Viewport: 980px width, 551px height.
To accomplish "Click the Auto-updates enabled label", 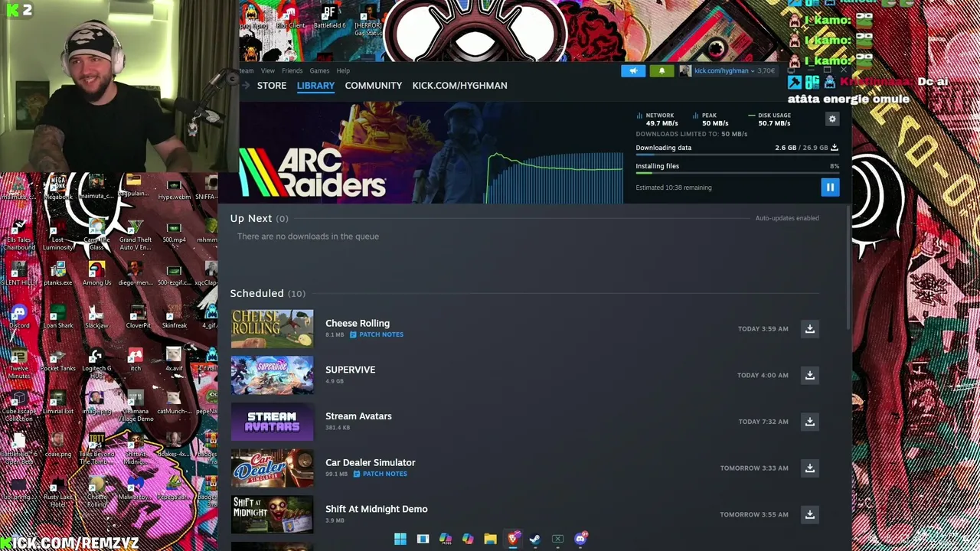I will (787, 218).
